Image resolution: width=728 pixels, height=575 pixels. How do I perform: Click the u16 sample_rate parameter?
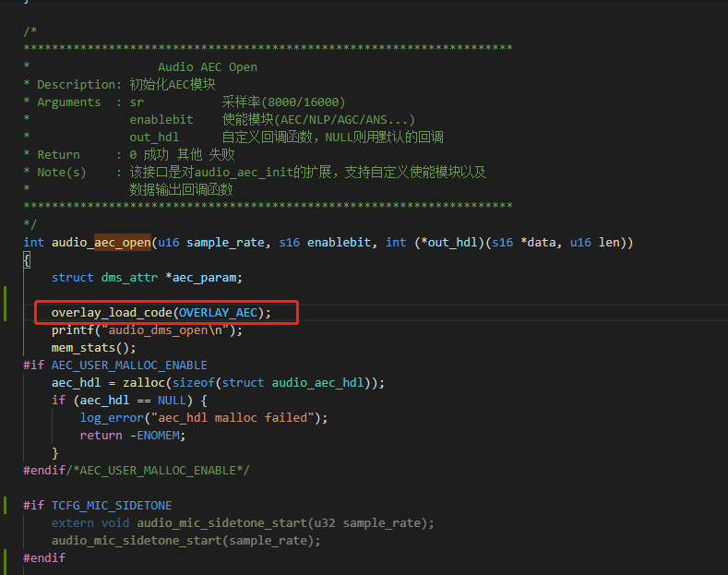tap(210, 243)
